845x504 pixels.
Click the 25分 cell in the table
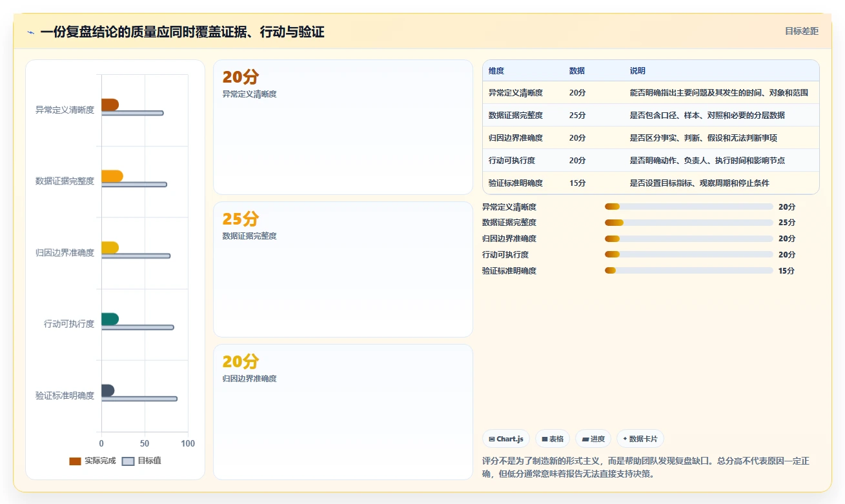(x=578, y=116)
